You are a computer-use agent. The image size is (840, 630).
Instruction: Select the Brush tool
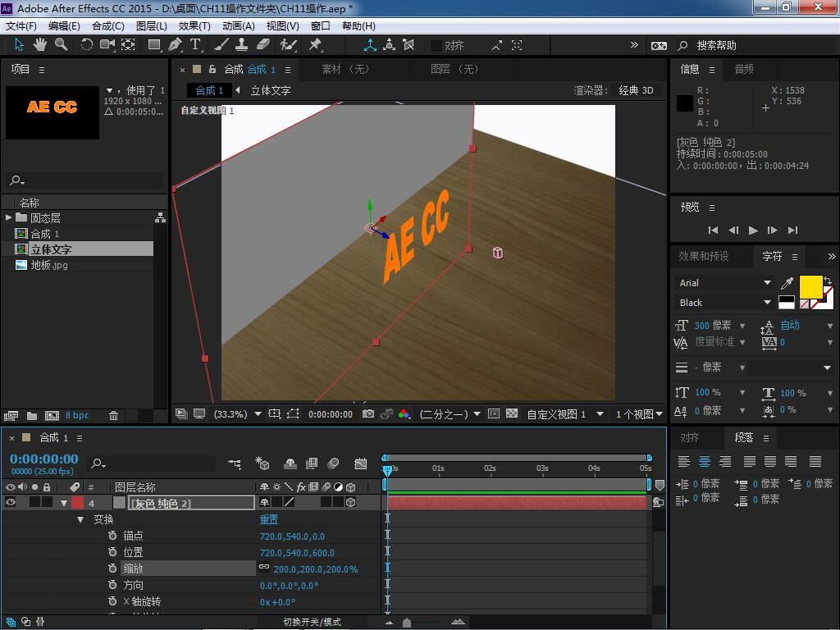pyautogui.click(x=221, y=45)
